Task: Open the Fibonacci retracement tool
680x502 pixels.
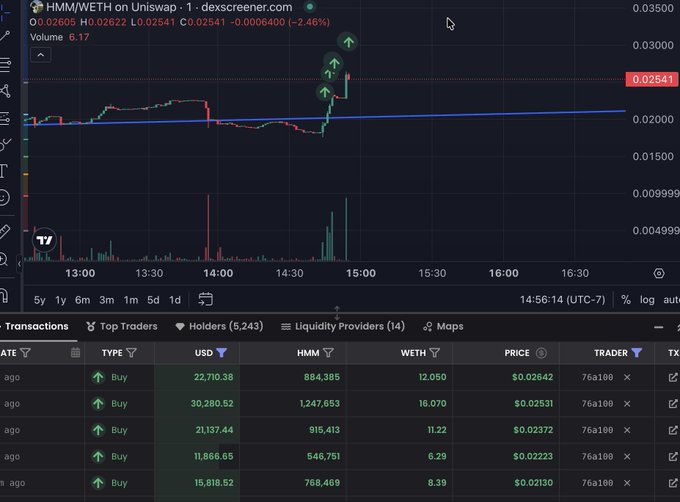Action: pyautogui.click(x=5, y=65)
